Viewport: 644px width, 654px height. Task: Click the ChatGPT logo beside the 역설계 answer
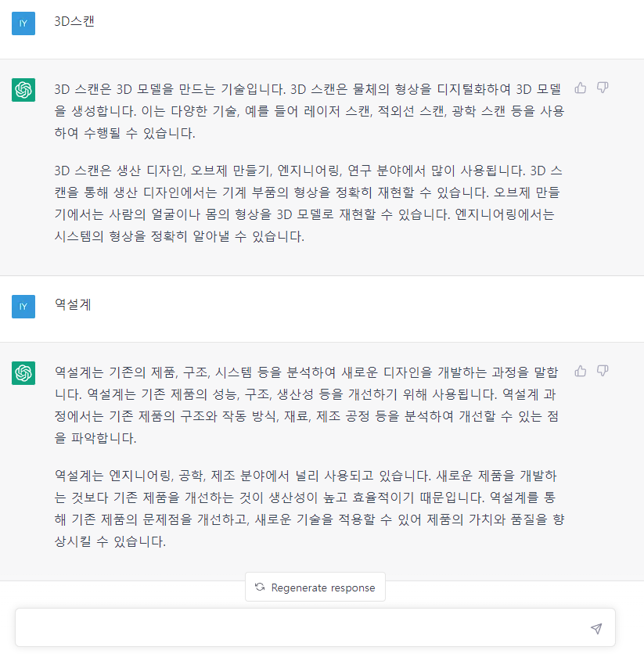coord(23,374)
